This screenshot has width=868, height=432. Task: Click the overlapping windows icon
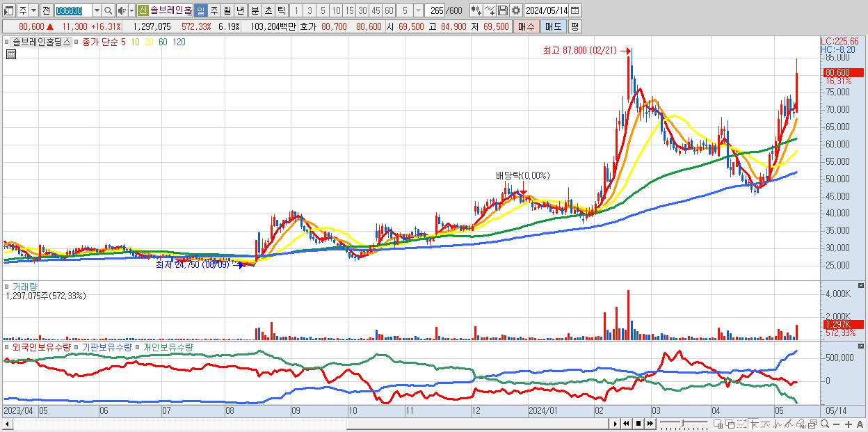(x=730, y=424)
